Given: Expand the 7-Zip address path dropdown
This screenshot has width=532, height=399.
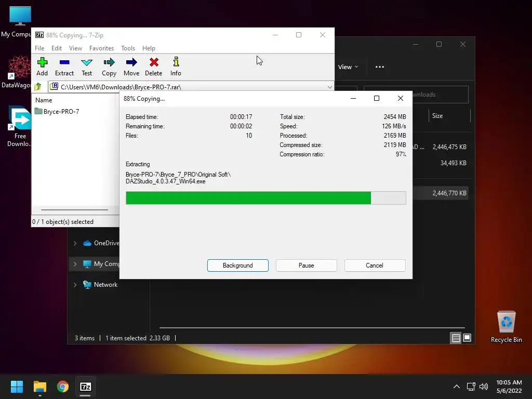Looking at the screenshot, I should [329, 87].
